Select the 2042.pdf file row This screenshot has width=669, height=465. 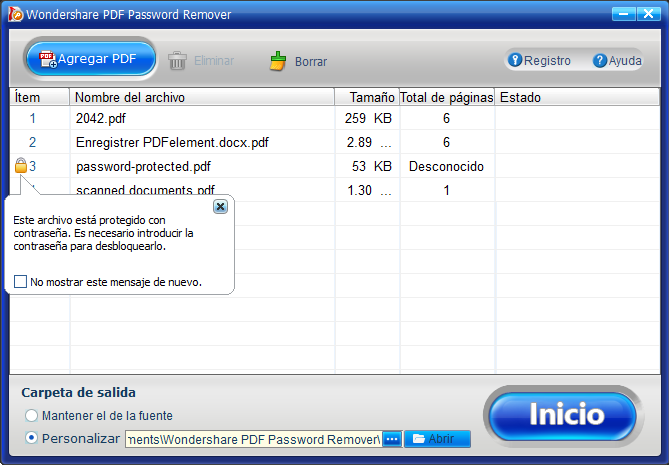(335, 118)
